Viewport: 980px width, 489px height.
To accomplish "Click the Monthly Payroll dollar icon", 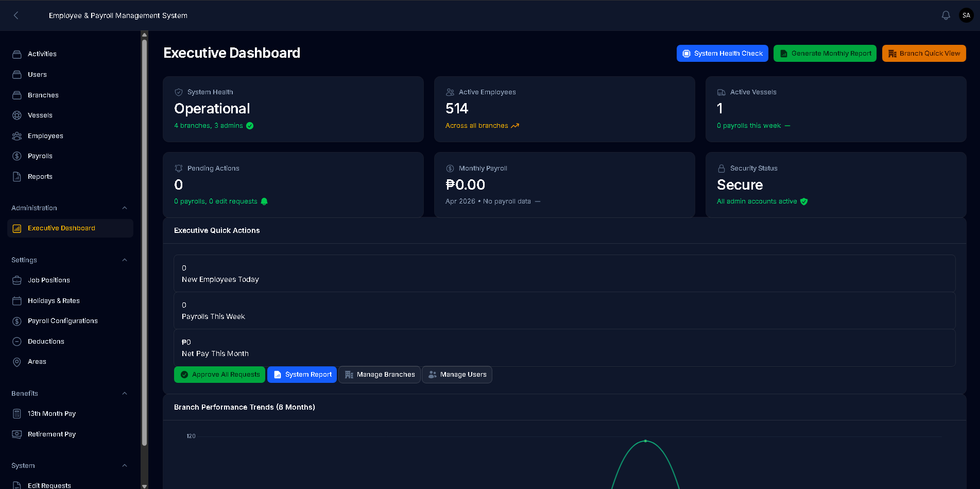I will [x=450, y=168].
